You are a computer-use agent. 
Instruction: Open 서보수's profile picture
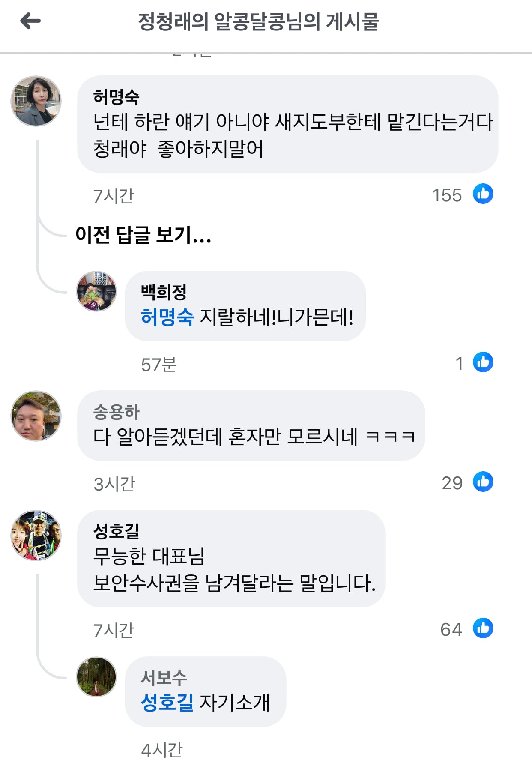point(96,677)
